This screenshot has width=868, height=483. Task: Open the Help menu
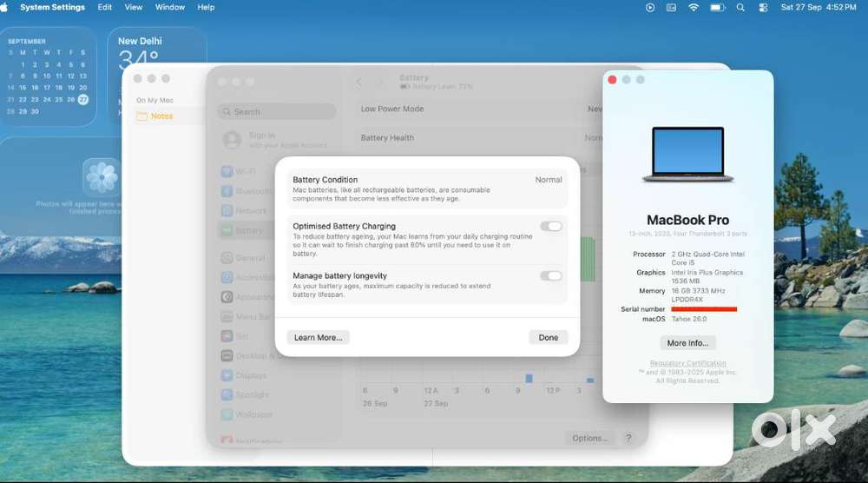tap(206, 7)
